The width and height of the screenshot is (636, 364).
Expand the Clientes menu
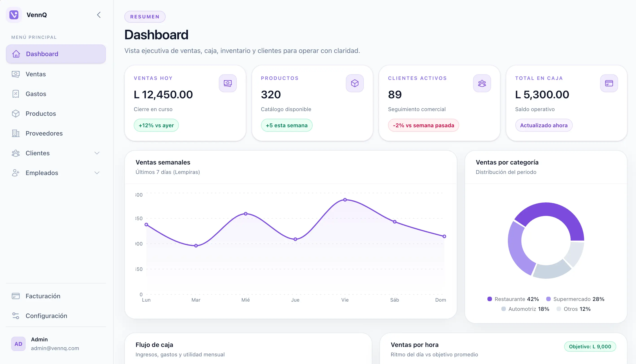(x=55, y=153)
